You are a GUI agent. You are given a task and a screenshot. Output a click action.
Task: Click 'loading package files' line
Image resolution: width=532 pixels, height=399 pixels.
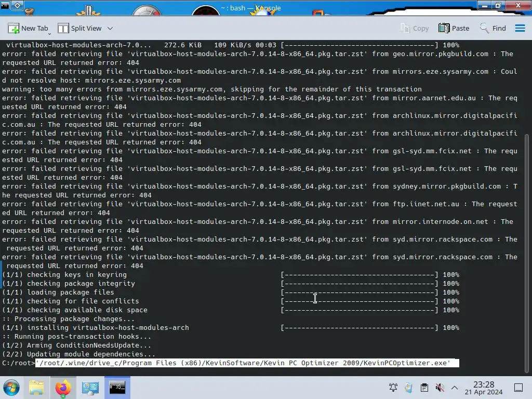click(x=231, y=292)
